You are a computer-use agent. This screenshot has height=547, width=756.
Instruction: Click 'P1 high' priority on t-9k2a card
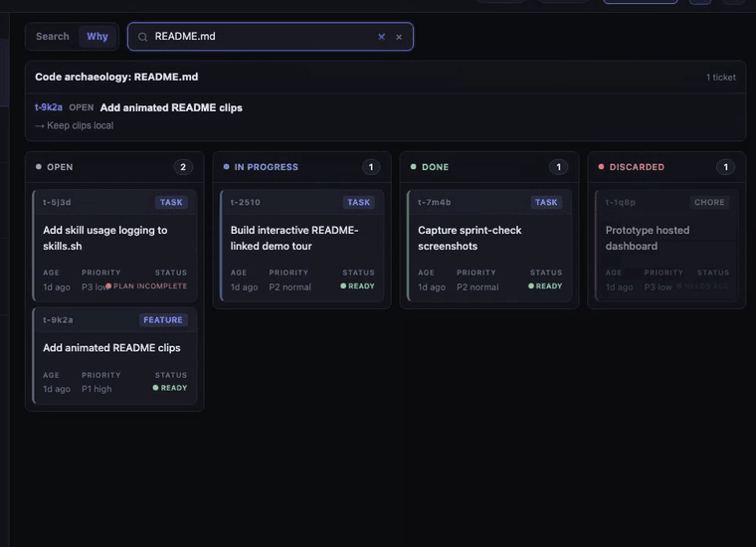tap(96, 389)
